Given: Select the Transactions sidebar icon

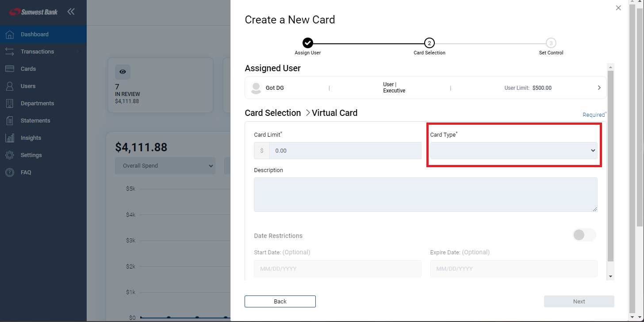Looking at the screenshot, I should [9, 51].
